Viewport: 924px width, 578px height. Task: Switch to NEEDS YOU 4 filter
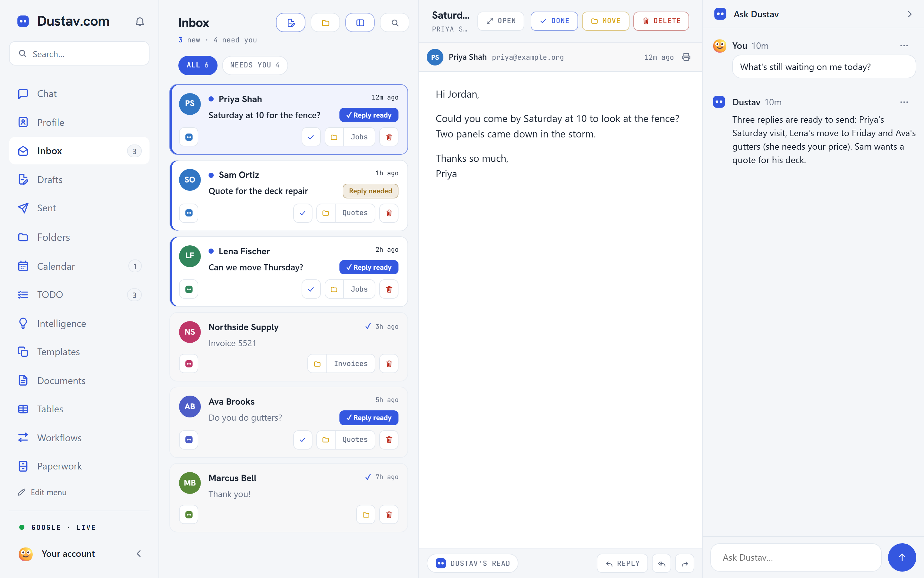coord(255,66)
